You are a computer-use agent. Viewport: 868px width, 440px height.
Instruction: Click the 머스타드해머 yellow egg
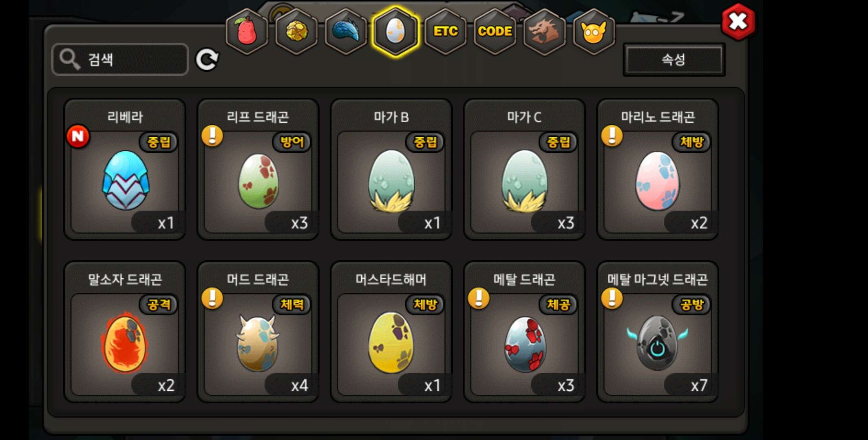click(x=391, y=332)
